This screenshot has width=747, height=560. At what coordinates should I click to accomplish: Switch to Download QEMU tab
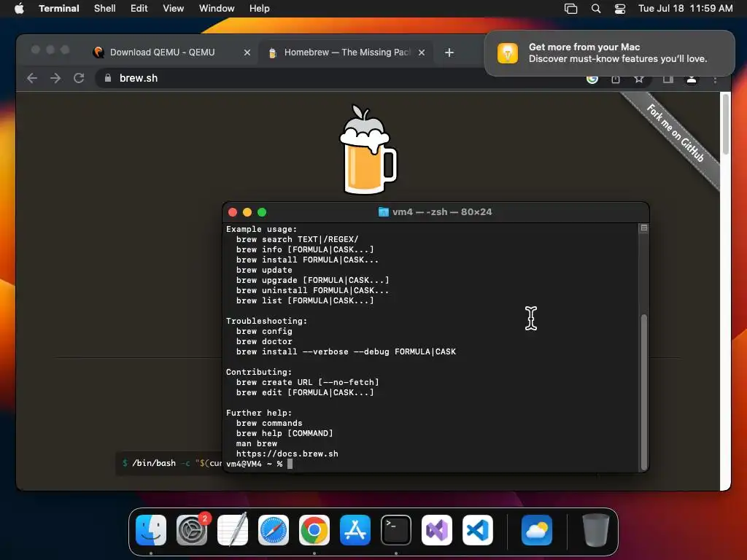(162, 52)
